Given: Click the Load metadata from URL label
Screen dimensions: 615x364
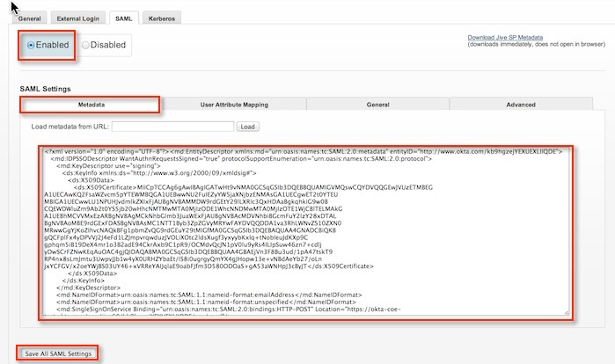Looking at the screenshot, I should point(69,127).
